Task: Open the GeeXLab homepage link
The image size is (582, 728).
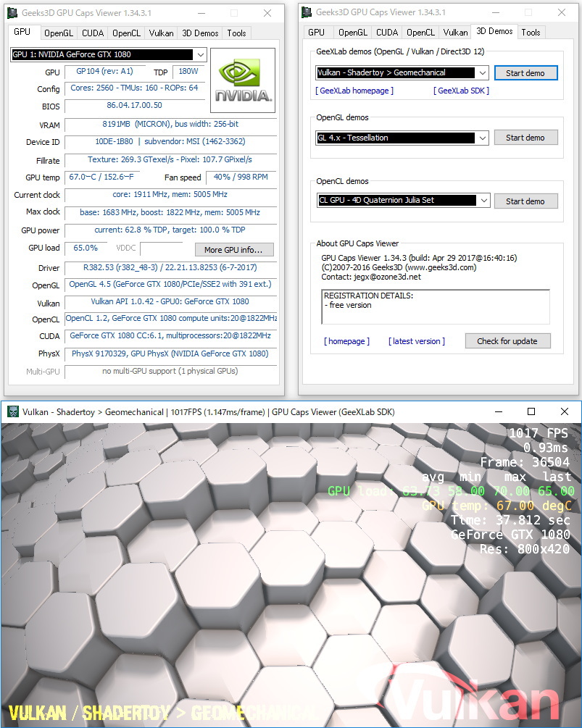Action: point(354,91)
